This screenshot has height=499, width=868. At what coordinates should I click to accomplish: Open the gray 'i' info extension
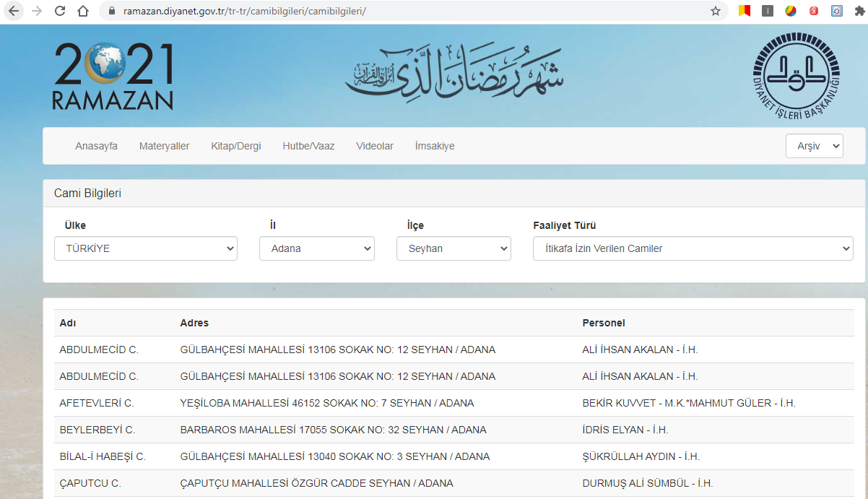[x=768, y=11]
